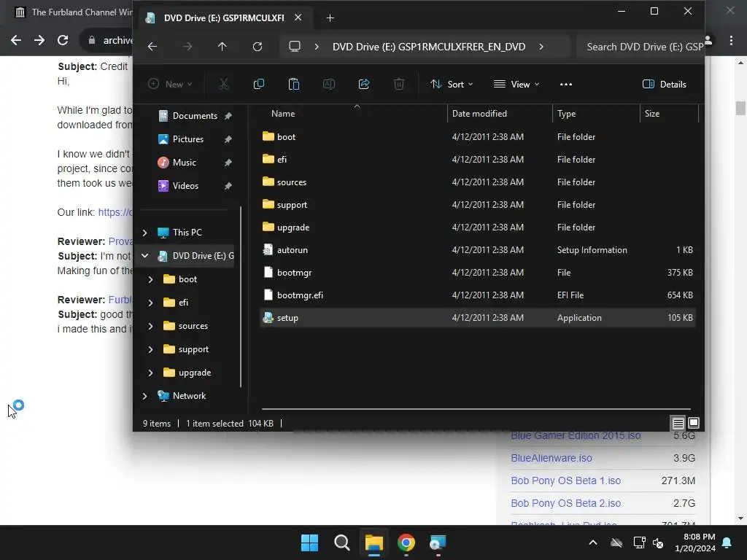Show hidden system tray icons
Image resolution: width=747 pixels, height=560 pixels.
point(593,542)
